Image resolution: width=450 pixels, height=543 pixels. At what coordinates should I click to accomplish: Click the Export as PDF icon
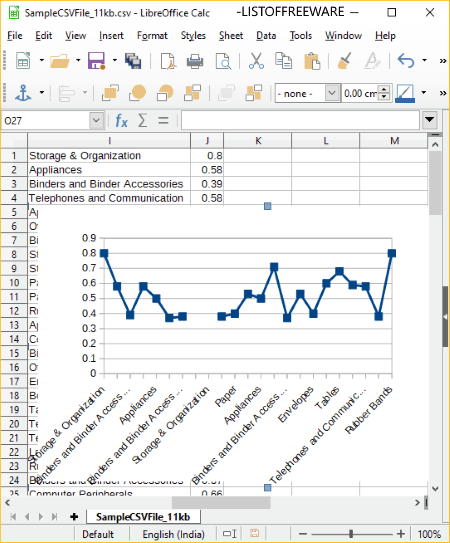click(168, 61)
